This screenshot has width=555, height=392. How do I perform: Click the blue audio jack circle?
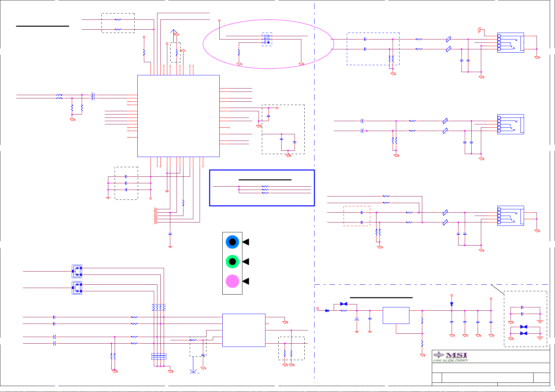(232, 242)
